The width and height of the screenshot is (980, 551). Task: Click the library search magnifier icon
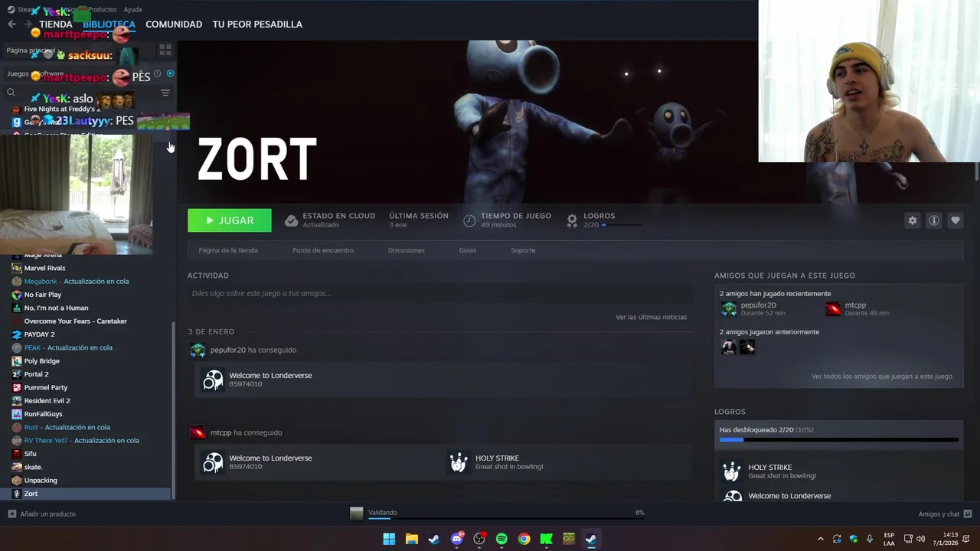tap(11, 93)
